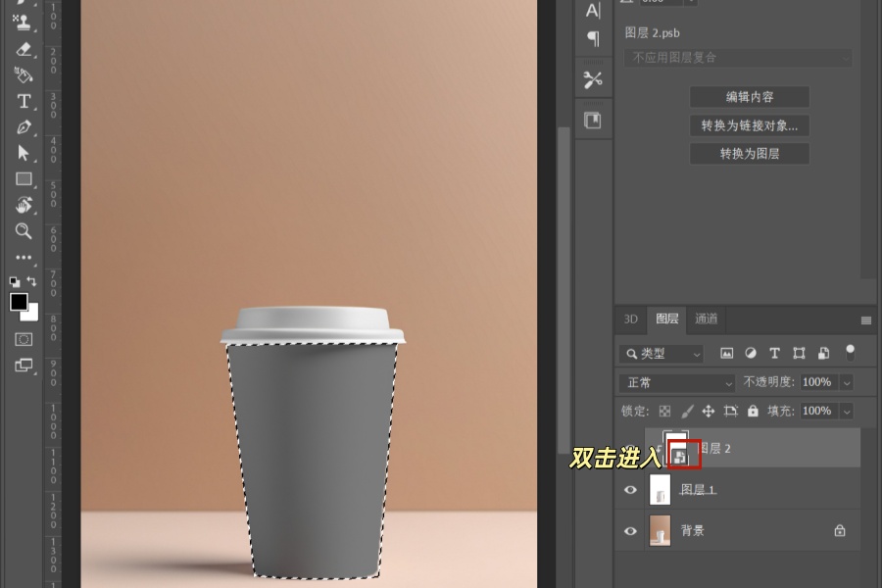Open the Libraries panel icon
The width and height of the screenshot is (882, 588).
pyautogui.click(x=593, y=121)
